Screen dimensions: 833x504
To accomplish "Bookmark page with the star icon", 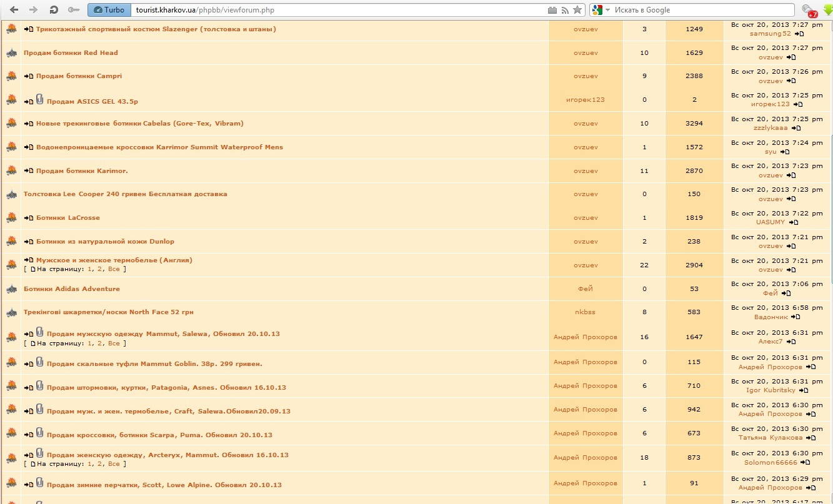I will (577, 10).
